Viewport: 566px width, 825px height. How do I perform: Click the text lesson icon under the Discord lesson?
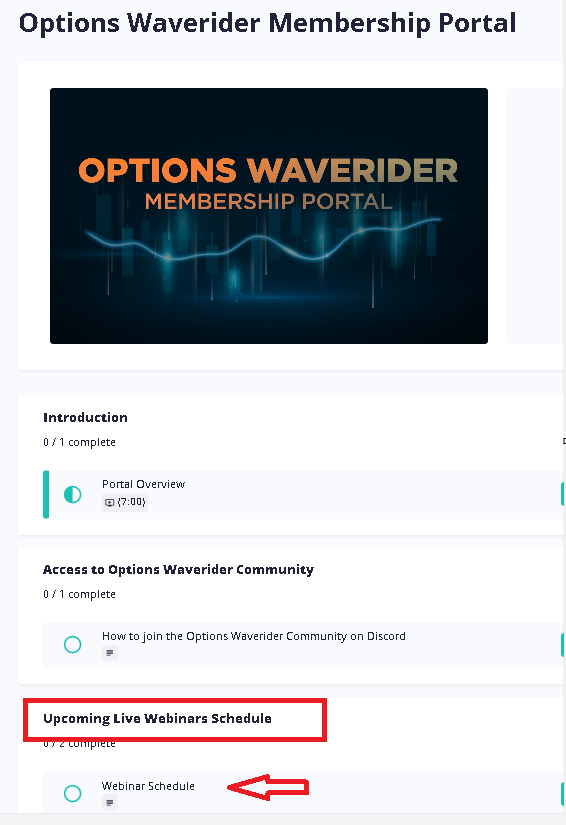click(x=109, y=653)
